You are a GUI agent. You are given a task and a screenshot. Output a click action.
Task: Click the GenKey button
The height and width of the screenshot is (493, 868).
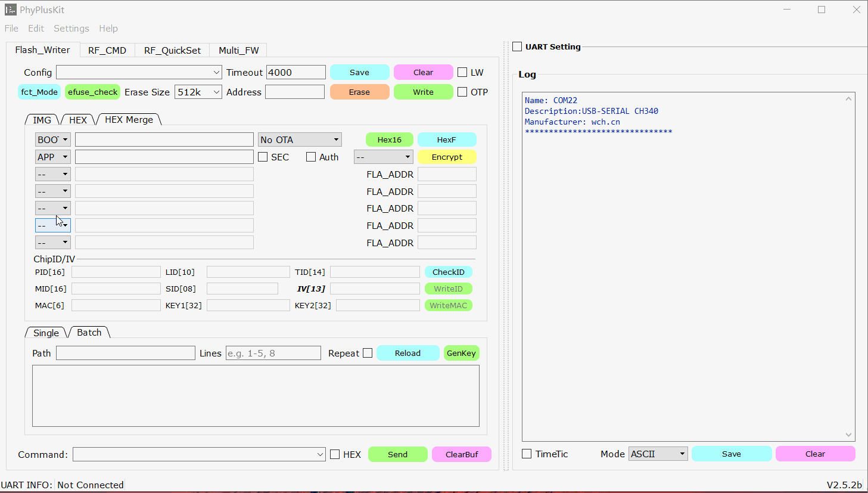(x=461, y=353)
